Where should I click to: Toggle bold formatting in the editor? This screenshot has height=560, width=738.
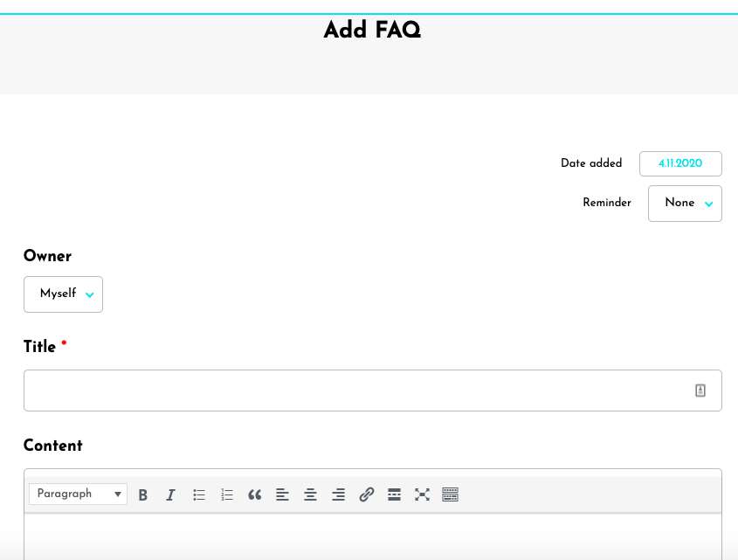coord(143,494)
